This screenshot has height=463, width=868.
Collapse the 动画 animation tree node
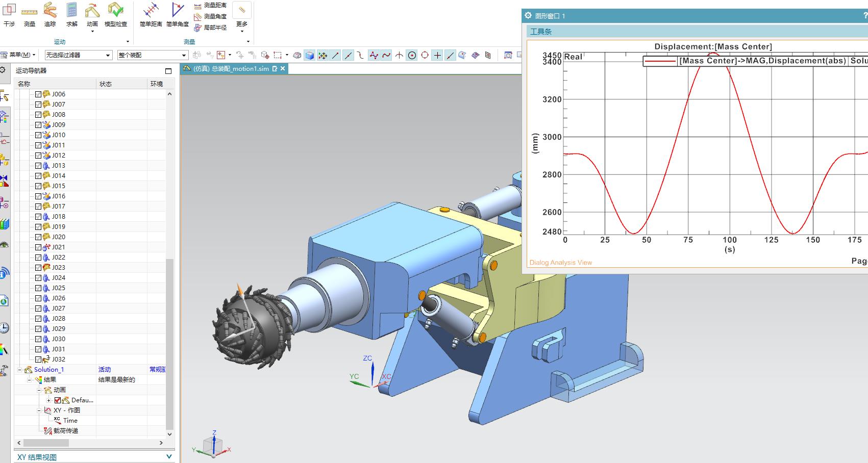click(x=39, y=390)
